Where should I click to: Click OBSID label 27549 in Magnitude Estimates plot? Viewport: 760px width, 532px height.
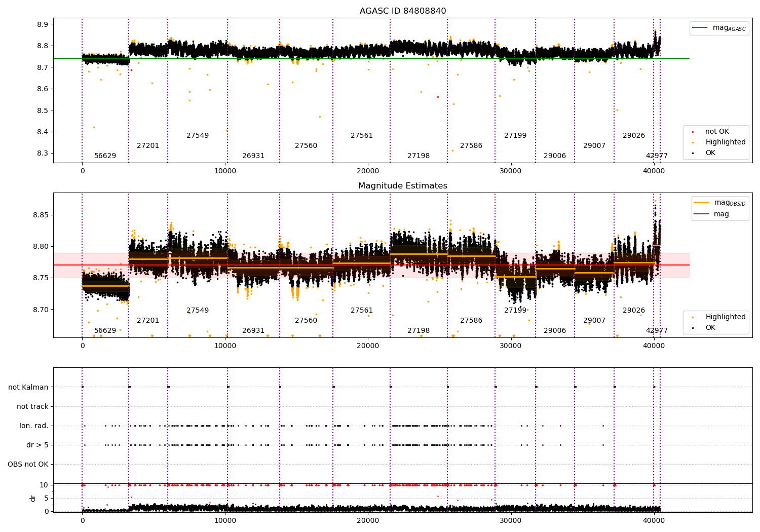click(198, 311)
